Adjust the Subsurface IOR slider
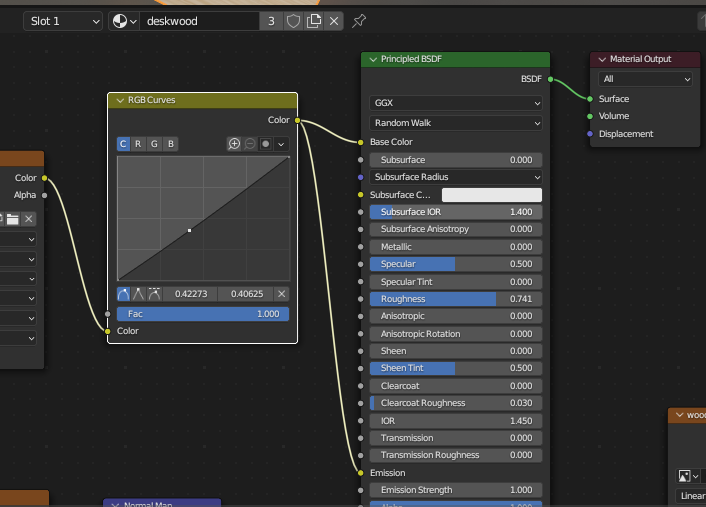 [456, 212]
